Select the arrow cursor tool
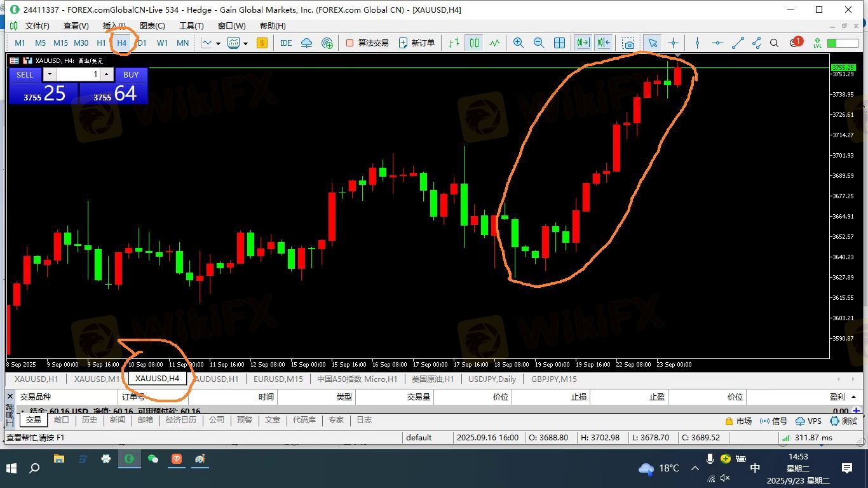Image resolution: width=868 pixels, height=488 pixels. click(x=653, y=43)
